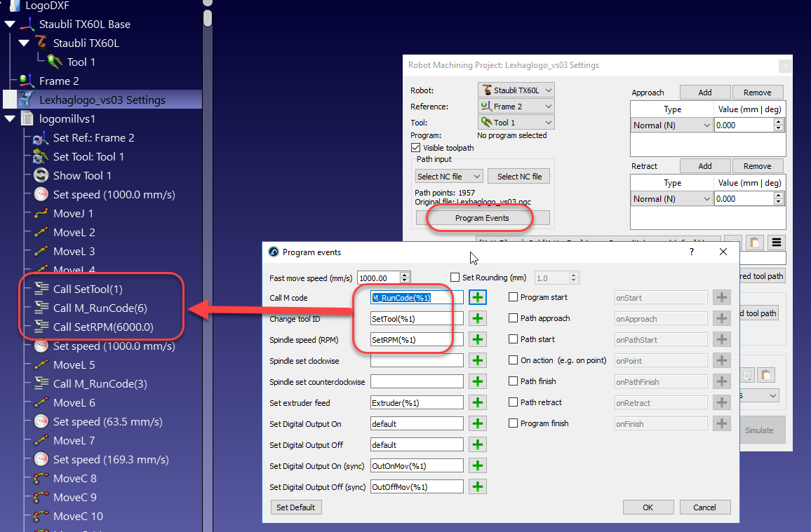Click the Staubli TX60L robot icon in tree
Image resolution: width=811 pixels, height=532 pixels.
[41, 43]
